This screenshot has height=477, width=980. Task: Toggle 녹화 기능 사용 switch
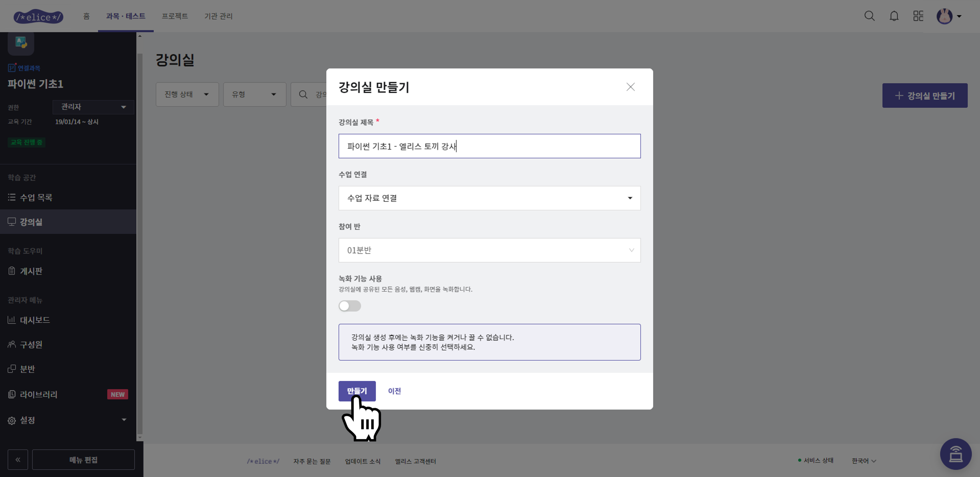pyautogui.click(x=350, y=306)
